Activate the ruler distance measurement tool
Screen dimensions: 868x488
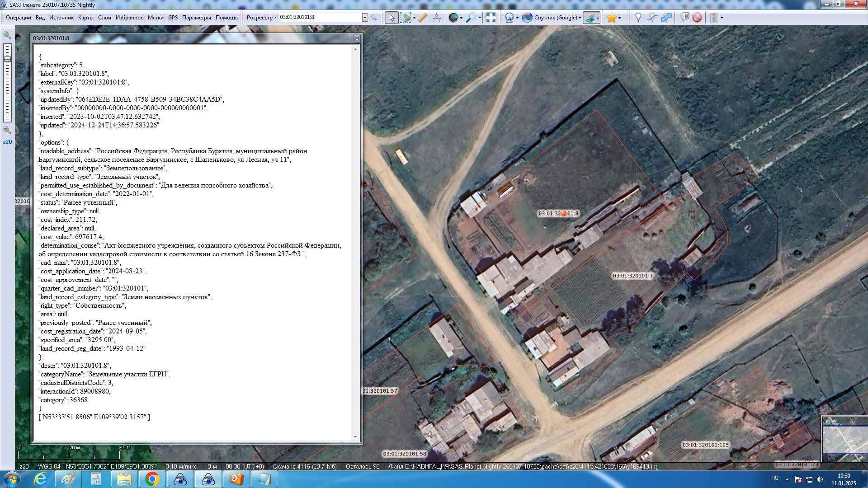tap(422, 18)
